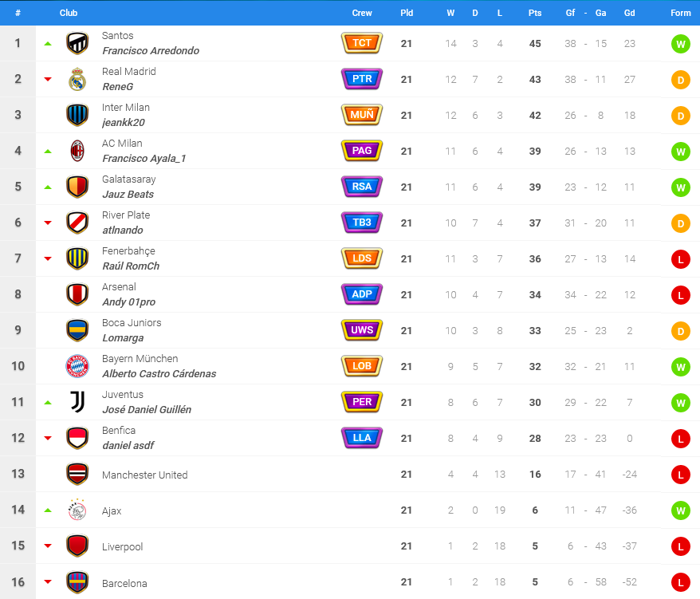Click manager name Alberto Castro Cárdenas
Viewport: 700px width, 599px height.
click(x=159, y=373)
